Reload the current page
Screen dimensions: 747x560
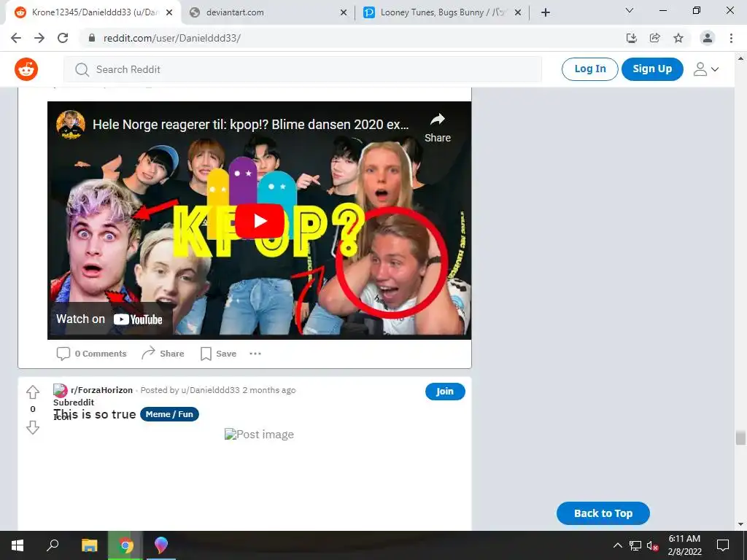tap(63, 38)
